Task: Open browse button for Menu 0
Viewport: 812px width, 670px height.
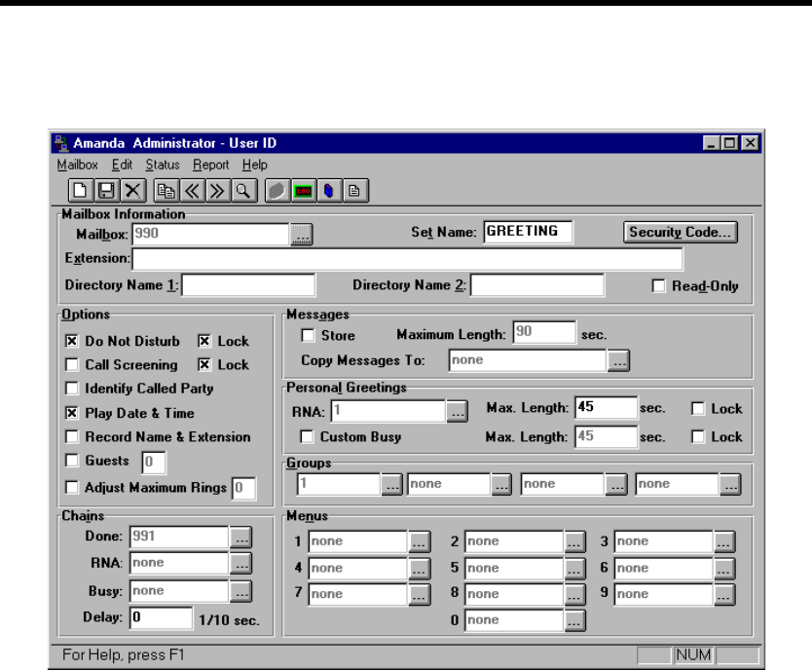Action: pos(574,620)
